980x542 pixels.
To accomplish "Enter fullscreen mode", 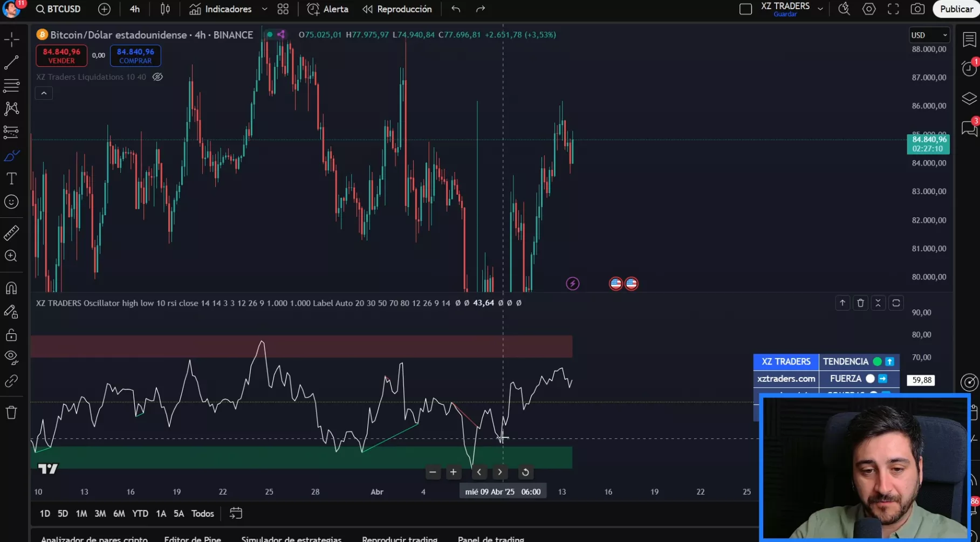I will pyautogui.click(x=893, y=9).
